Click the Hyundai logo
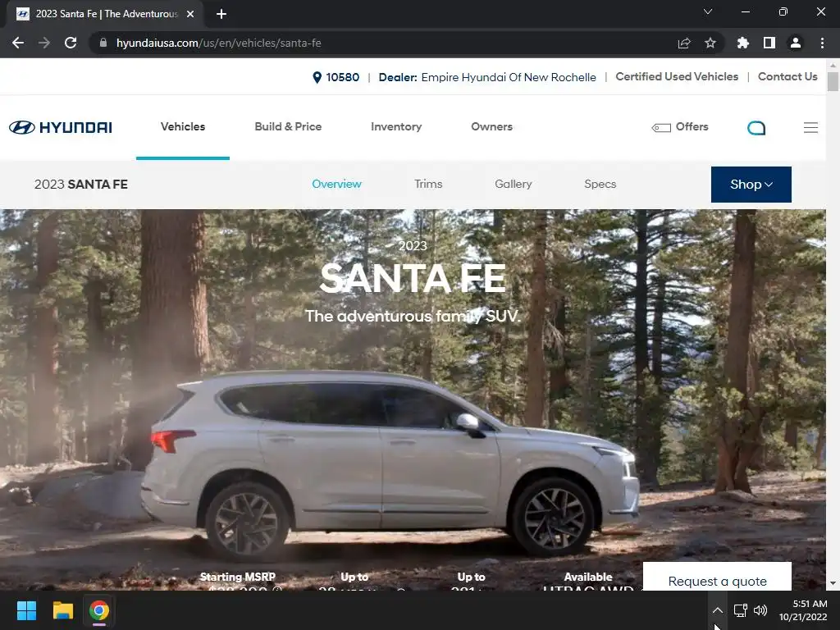Viewport: 840px width, 630px height. click(61, 127)
